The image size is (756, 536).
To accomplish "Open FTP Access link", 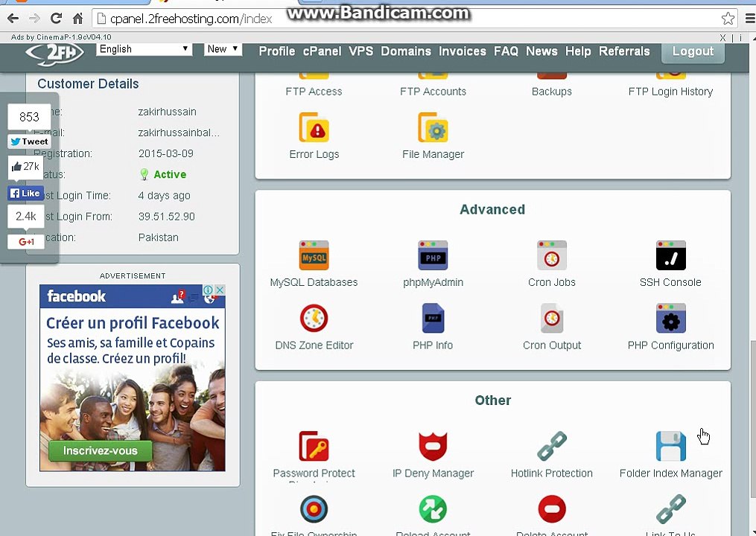I will 314,92.
